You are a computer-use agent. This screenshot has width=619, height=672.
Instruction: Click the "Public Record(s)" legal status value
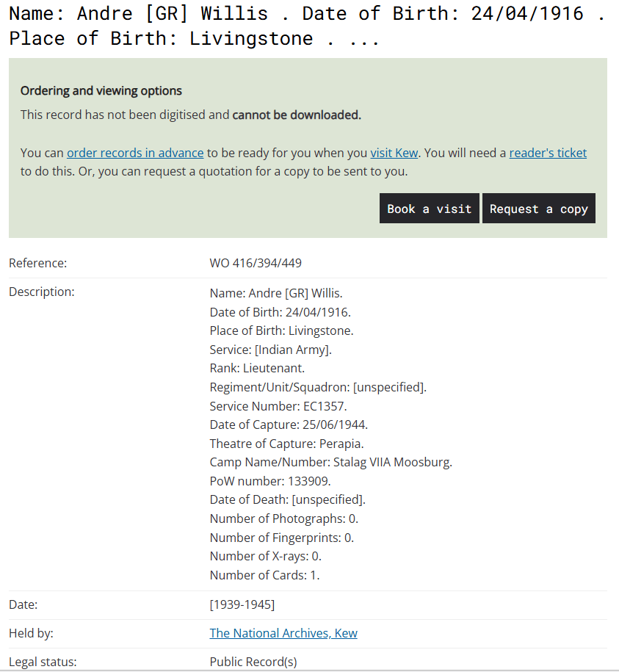click(x=253, y=662)
